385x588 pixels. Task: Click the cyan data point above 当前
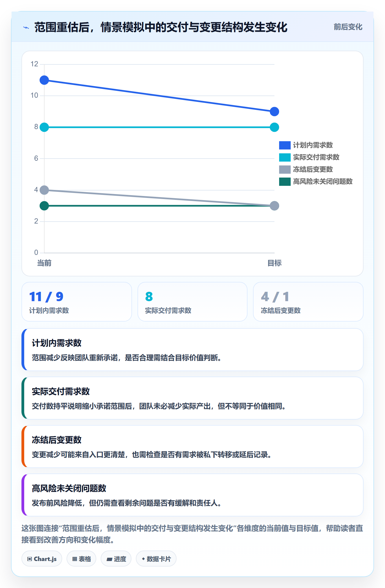(x=44, y=127)
